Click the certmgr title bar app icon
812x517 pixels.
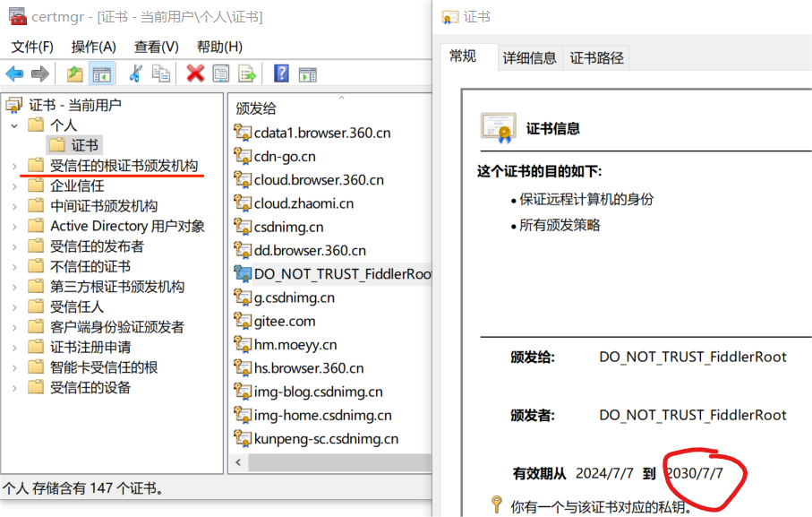tap(18, 17)
